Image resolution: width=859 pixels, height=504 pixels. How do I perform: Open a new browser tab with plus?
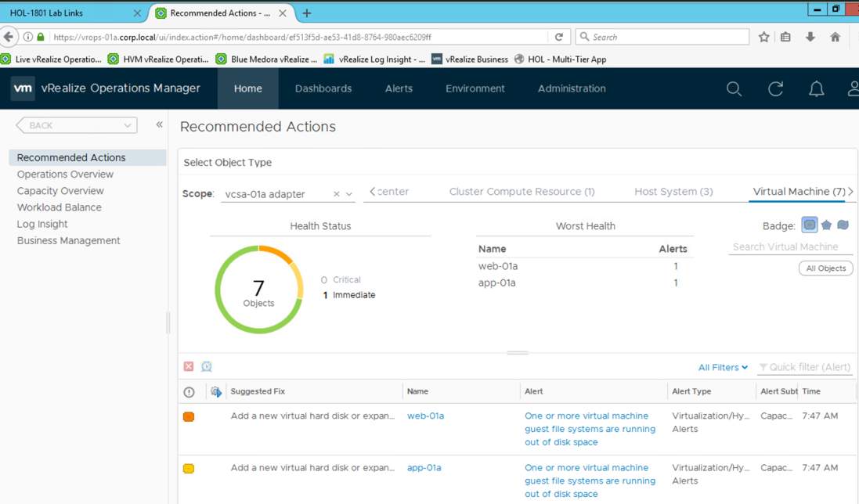point(307,13)
